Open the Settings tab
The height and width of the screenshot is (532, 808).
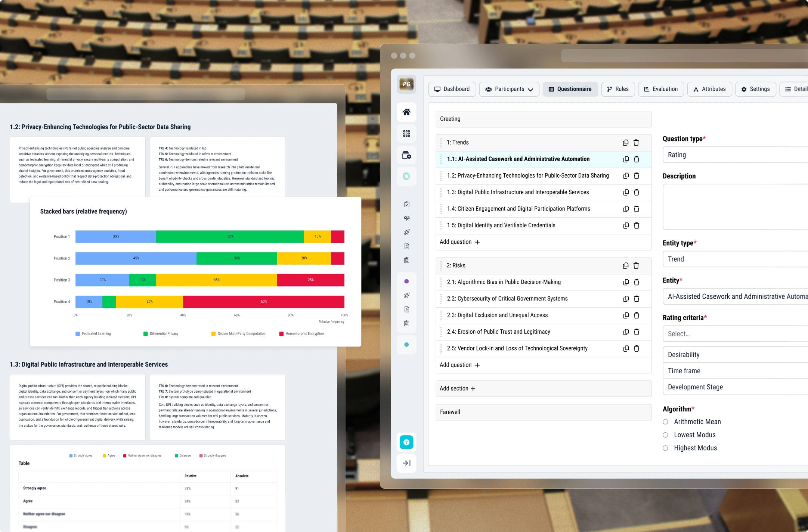(x=755, y=89)
